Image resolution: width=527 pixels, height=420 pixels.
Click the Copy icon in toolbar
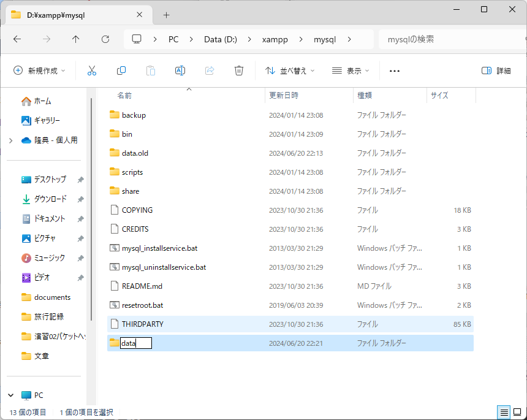[x=121, y=71]
